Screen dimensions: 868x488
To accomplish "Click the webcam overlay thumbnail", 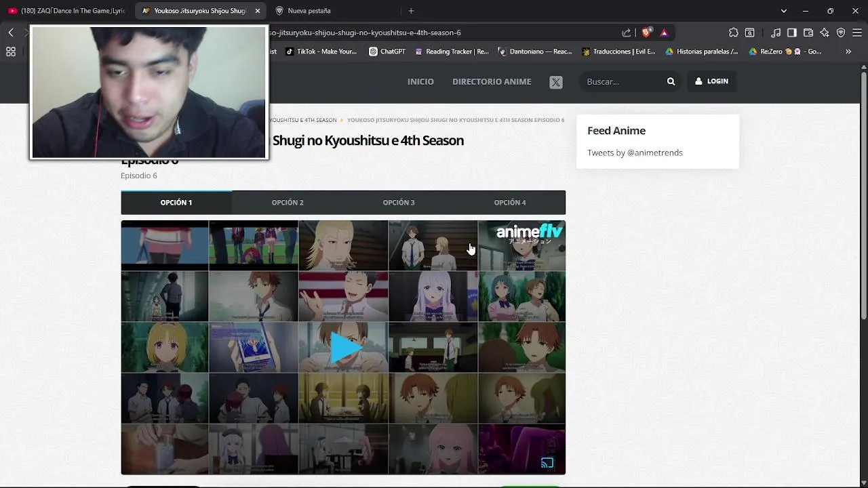I will click(149, 93).
